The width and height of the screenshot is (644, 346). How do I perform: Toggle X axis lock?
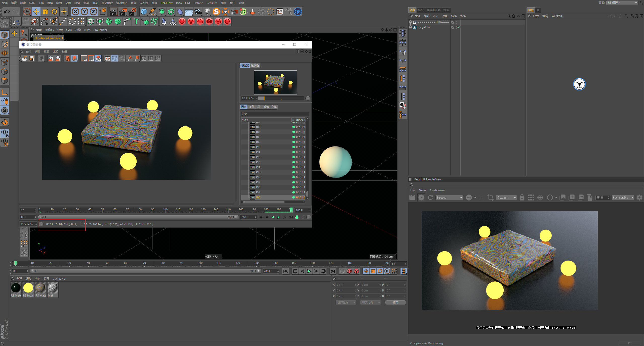point(75,12)
